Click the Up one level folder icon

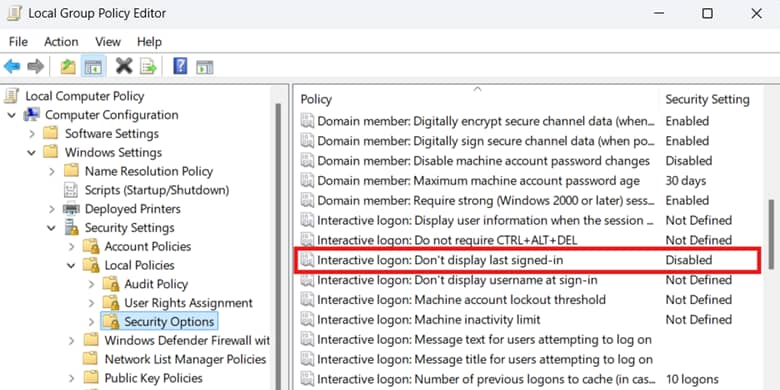tap(68, 66)
